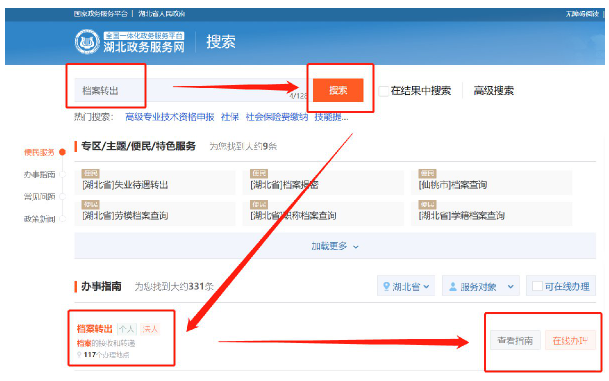This screenshot has height=381, width=609.
Task: Click the location pin icon in 湖北省 filter
Action: tap(386, 286)
